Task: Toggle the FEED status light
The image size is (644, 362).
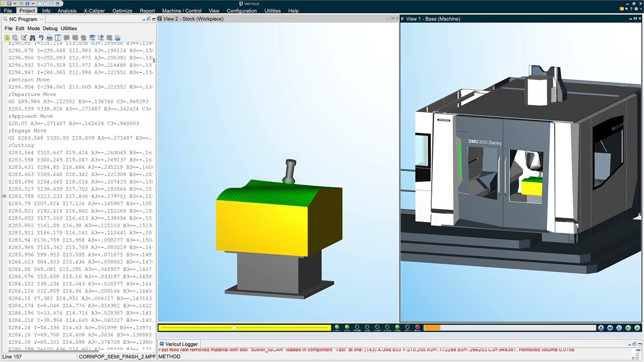Action: click(x=397, y=328)
